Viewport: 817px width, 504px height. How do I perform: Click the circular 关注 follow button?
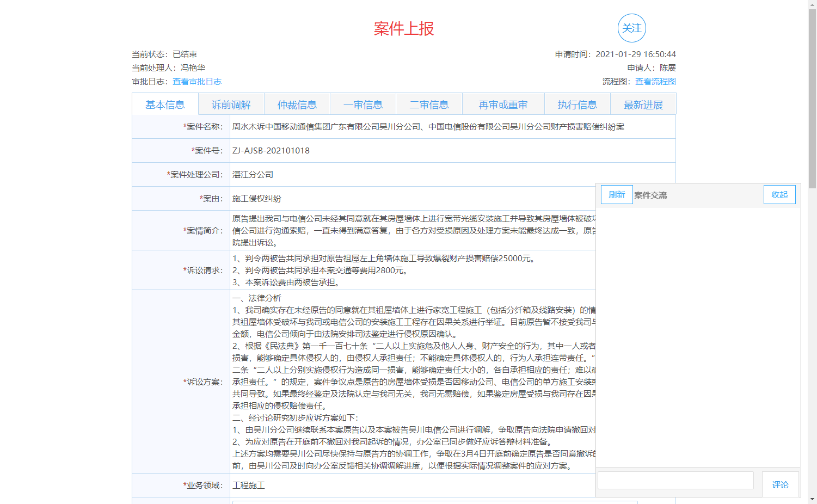[x=631, y=28]
